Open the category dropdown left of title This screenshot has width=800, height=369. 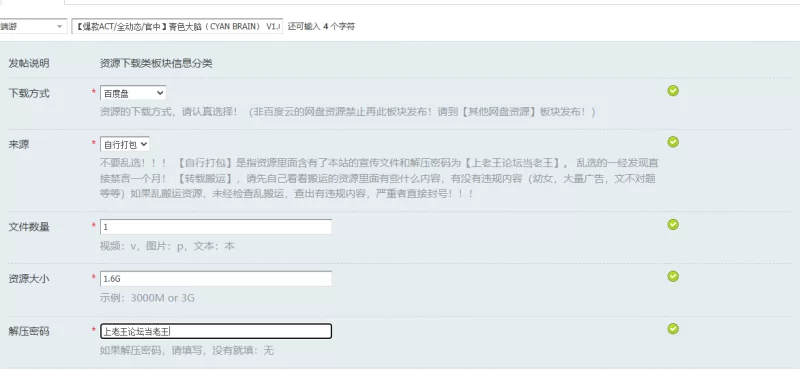tap(33, 26)
